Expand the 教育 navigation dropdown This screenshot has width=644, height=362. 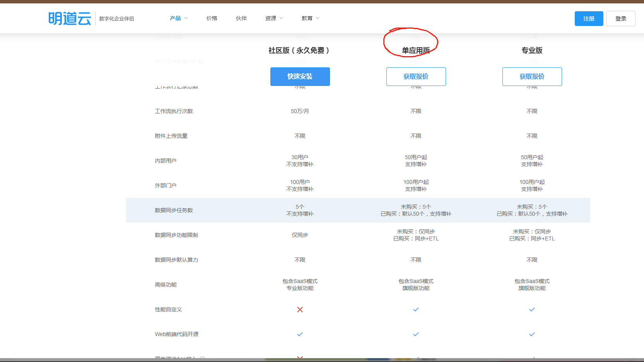[x=310, y=18]
